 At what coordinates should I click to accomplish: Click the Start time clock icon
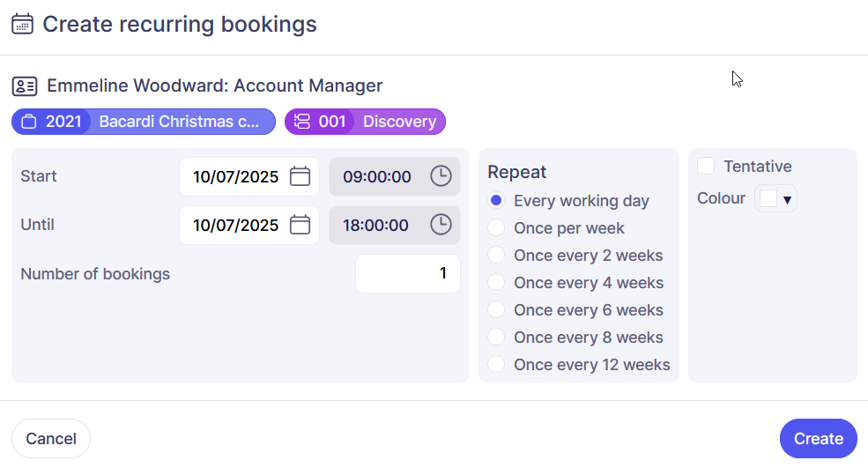(440, 176)
